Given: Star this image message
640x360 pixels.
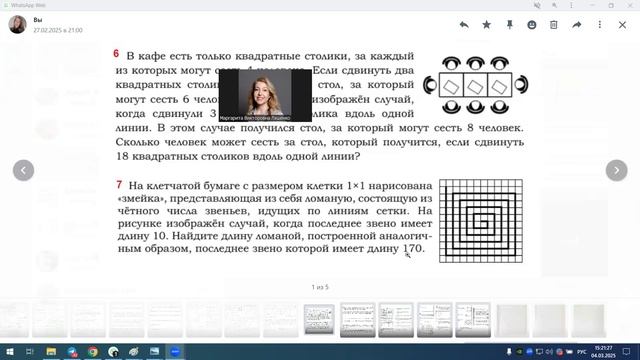Looking at the screenshot, I should 487,25.
